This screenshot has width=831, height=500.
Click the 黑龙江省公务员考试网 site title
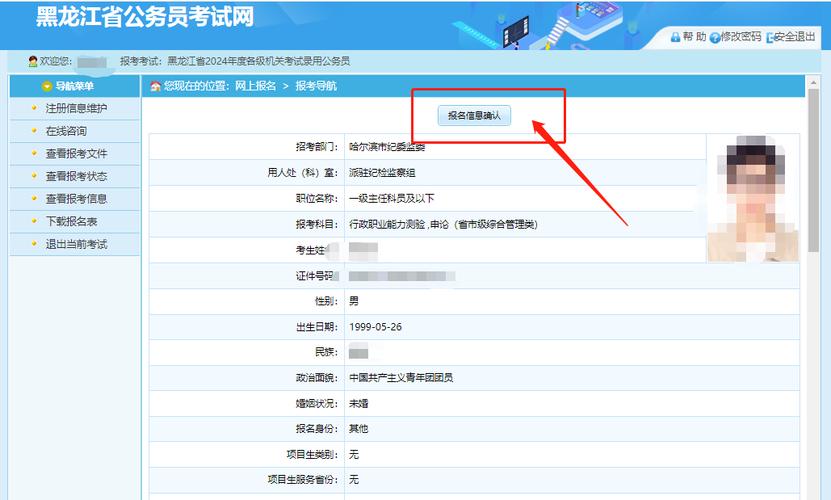pos(145,16)
